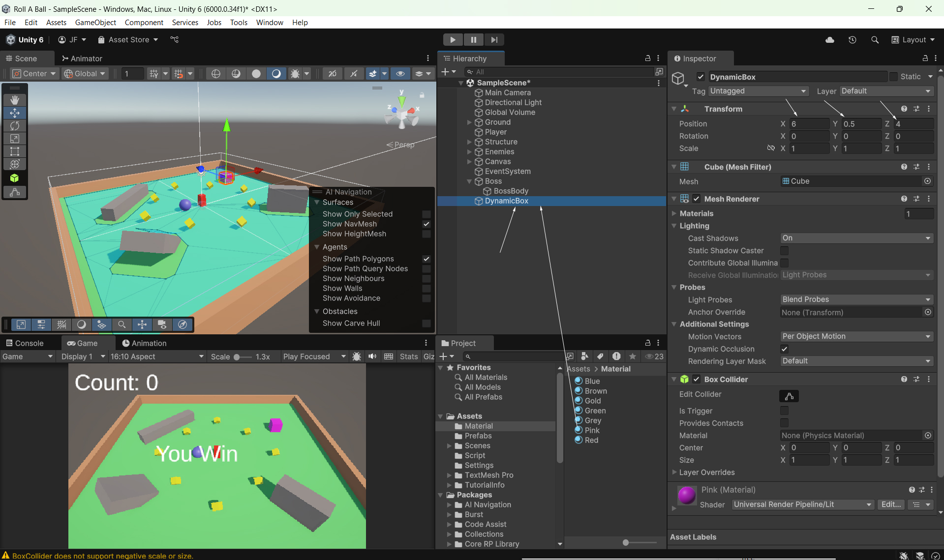Click the global search magnifier icon
The width and height of the screenshot is (944, 560).
click(875, 40)
